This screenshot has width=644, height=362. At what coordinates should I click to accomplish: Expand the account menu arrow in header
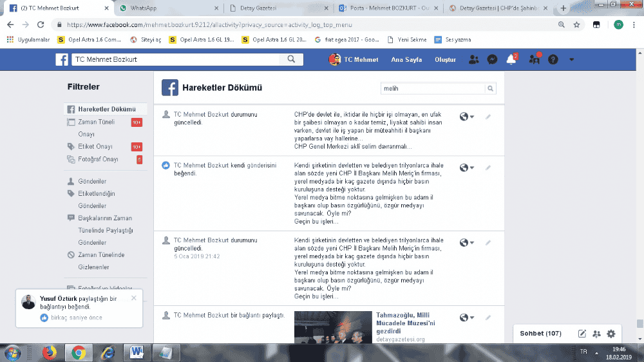[x=571, y=59]
